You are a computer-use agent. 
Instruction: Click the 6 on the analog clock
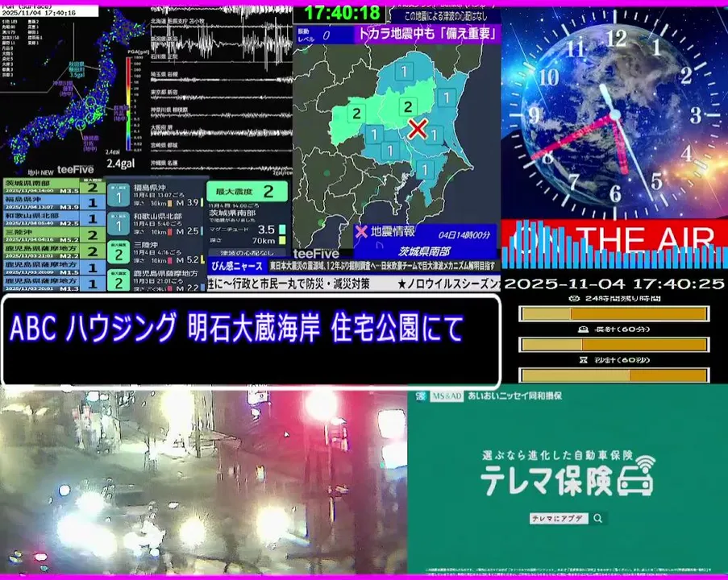(615, 193)
